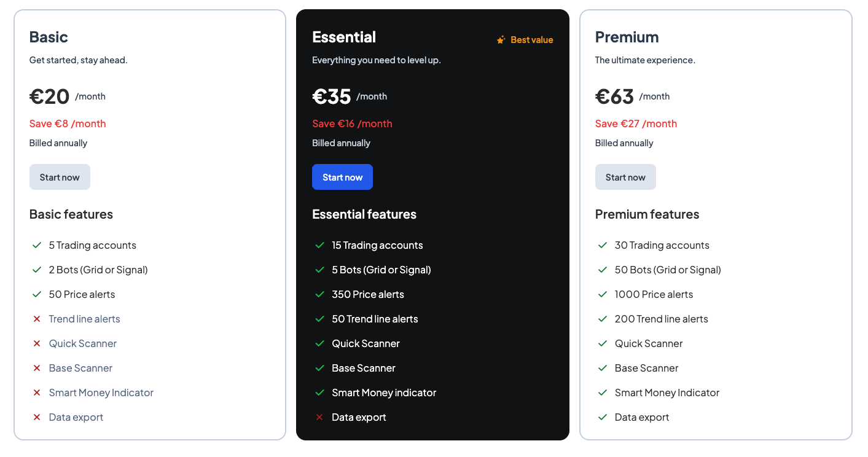Start the Premium plan with Start now
868x457 pixels.
pyautogui.click(x=625, y=177)
